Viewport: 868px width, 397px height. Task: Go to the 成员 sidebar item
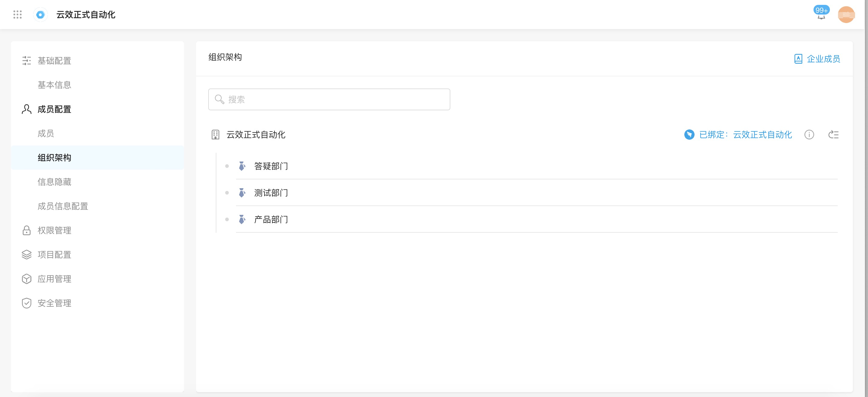coord(46,133)
